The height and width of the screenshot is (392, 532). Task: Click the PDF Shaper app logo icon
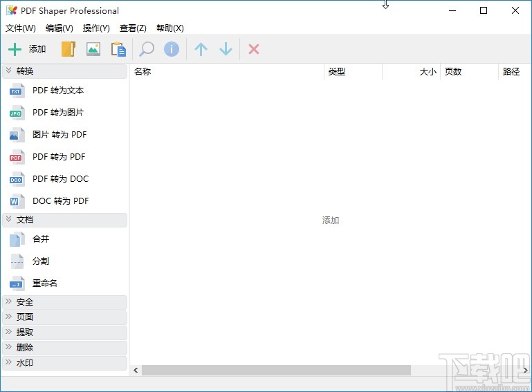(12, 10)
